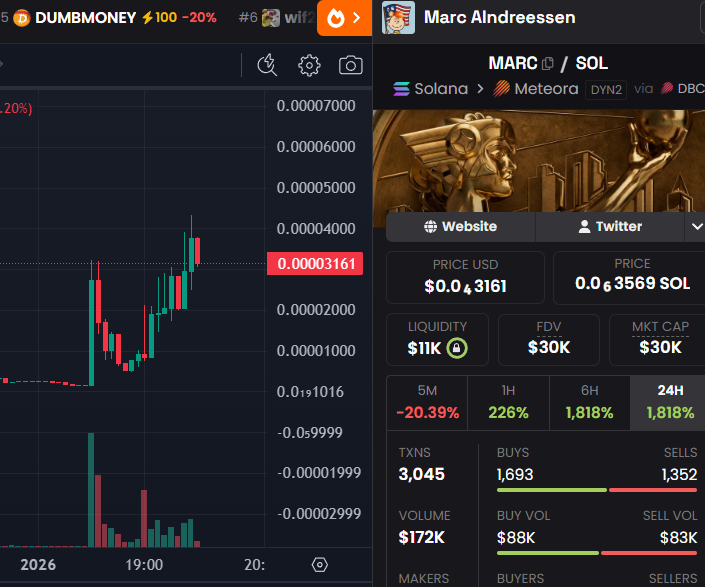Click the 0.00004000 price axis label
Screen dimensions: 705x587
tap(316, 229)
